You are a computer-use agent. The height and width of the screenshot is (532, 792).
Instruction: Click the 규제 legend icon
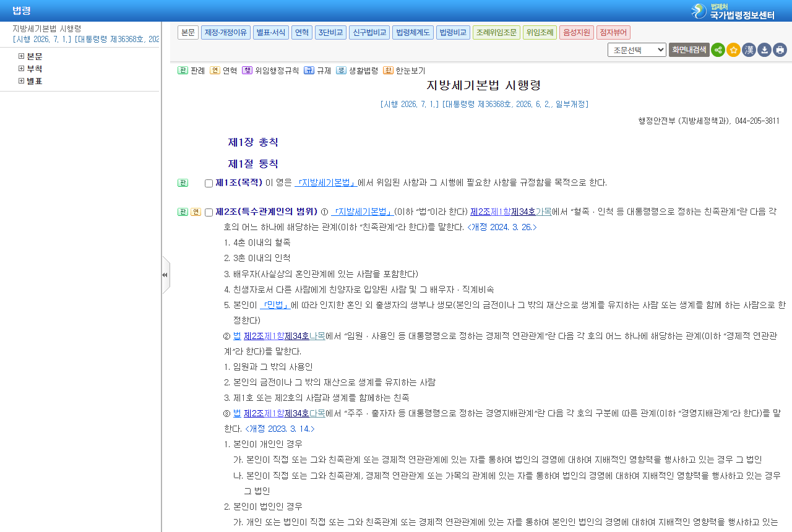pyautogui.click(x=309, y=71)
